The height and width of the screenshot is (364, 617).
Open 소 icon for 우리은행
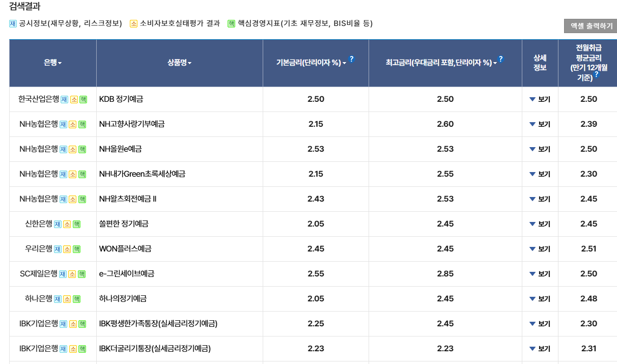(67, 249)
